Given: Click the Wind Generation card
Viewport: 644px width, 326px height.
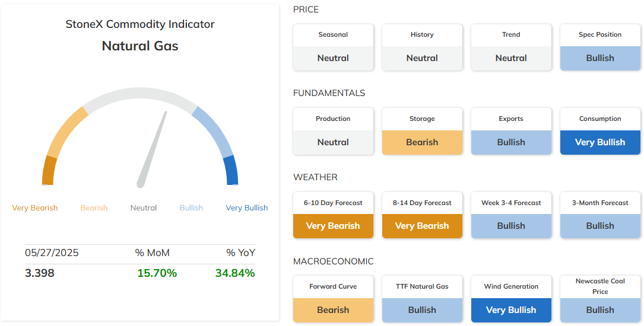Looking at the screenshot, I should tap(511, 299).
